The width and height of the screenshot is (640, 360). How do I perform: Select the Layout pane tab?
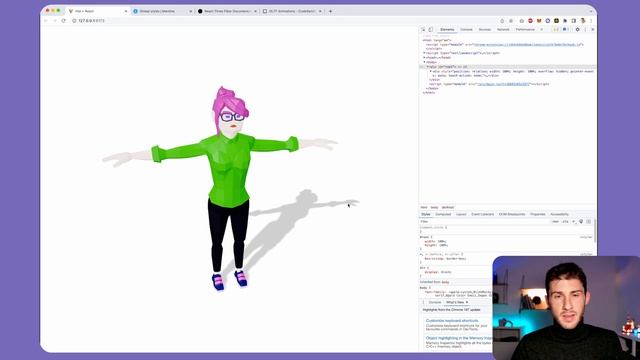461,214
